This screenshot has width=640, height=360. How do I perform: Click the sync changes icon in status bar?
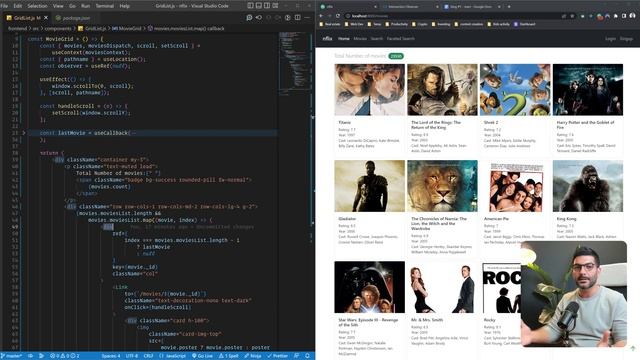pyautogui.click(x=31, y=356)
